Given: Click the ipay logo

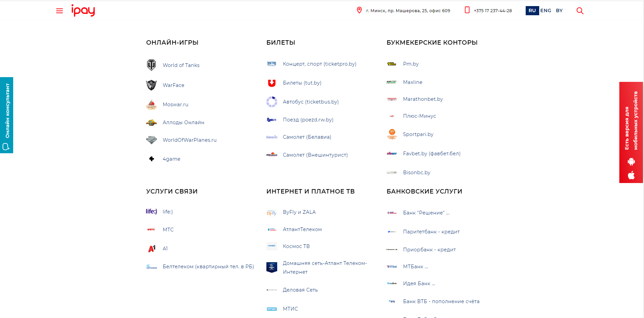Looking at the screenshot, I should (83, 10).
